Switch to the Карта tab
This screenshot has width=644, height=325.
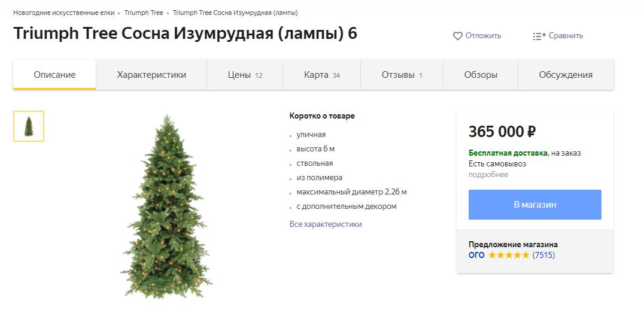(x=321, y=75)
